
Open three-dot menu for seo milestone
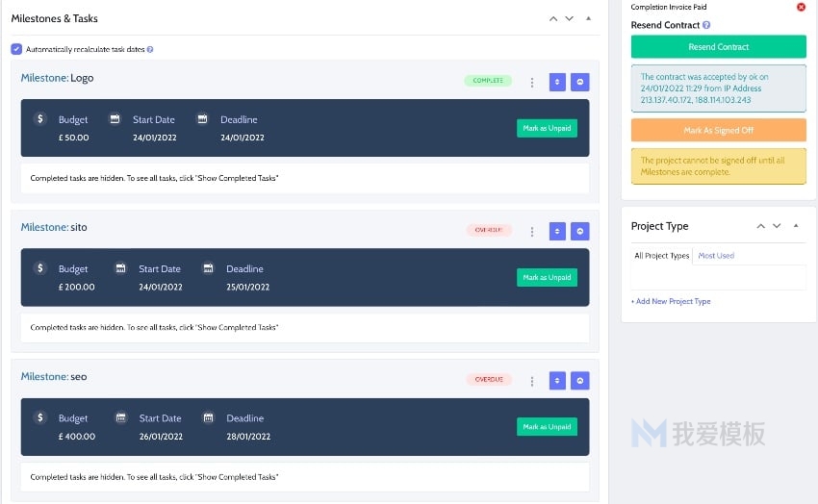click(x=531, y=382)
